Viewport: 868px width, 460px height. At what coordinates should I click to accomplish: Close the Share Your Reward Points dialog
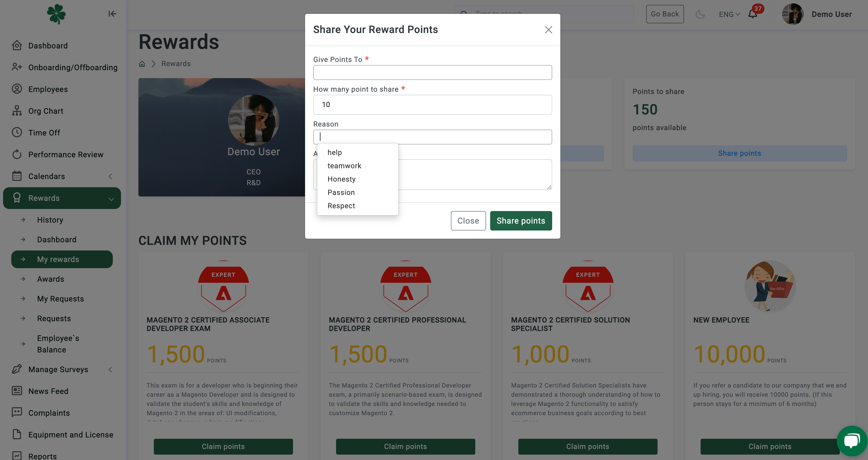tap(548, 30)
